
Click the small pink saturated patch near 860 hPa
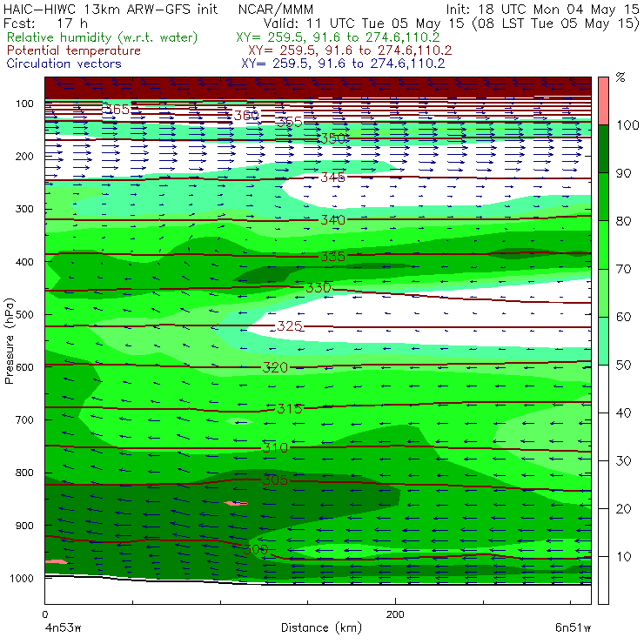point(236,503)
